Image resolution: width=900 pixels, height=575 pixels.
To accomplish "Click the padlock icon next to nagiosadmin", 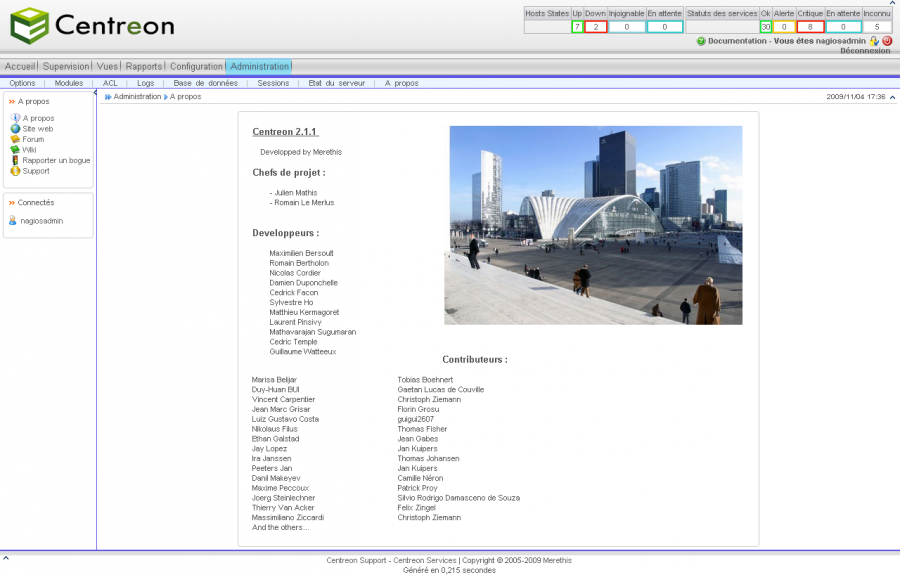I will [874, 41].
